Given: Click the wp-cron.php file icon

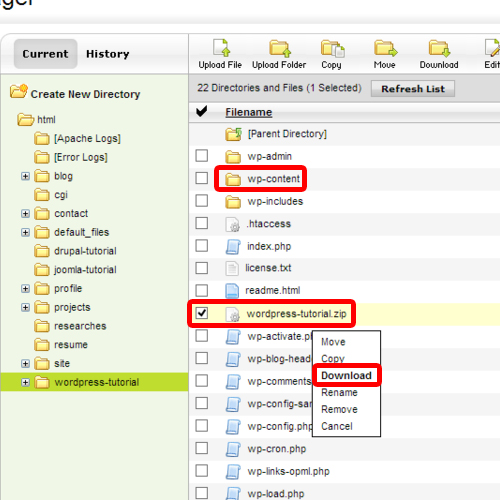Looking at the screenshot, I should pyautogui.click(x=233, y=449).
